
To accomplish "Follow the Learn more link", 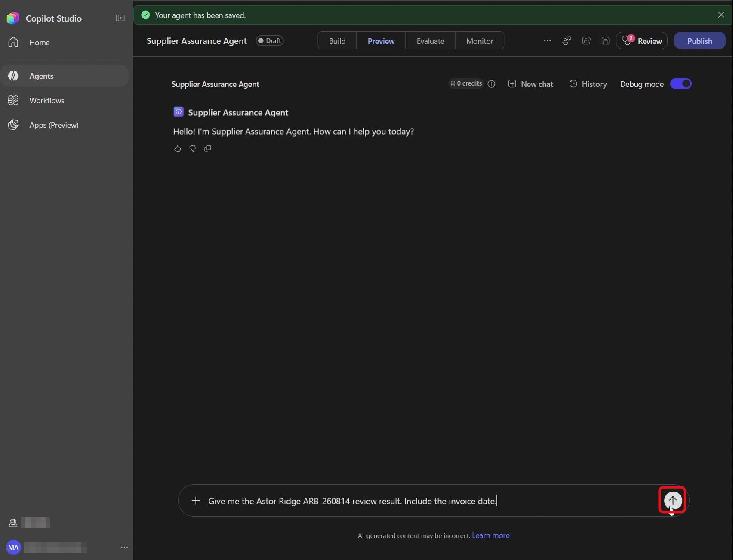I will [491, 535].
